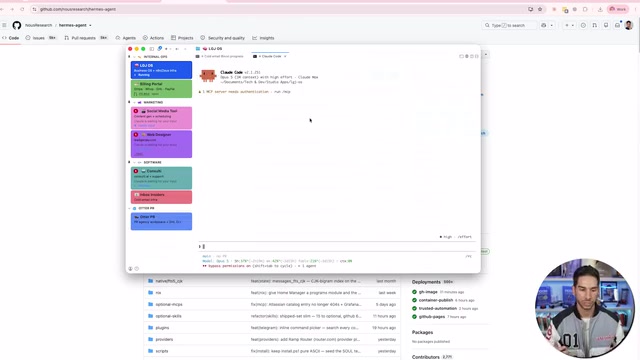
Task: Select the Billing Portal workspace card
Action: [161, 89]
